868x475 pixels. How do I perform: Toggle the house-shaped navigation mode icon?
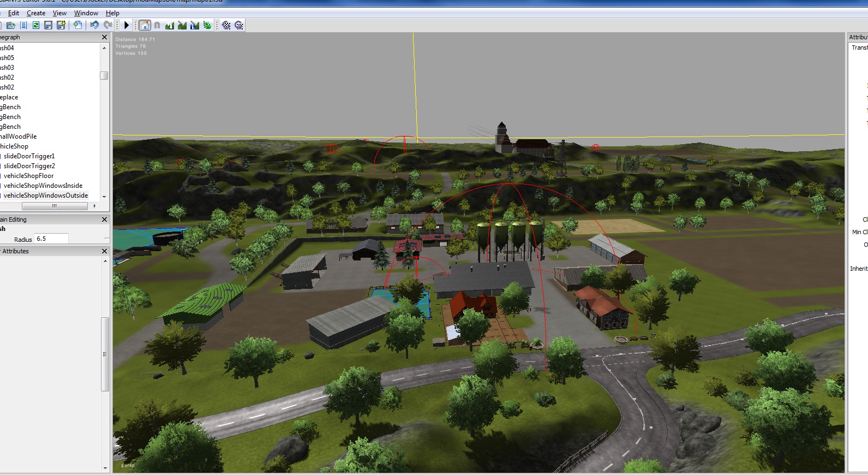(145, 25)
